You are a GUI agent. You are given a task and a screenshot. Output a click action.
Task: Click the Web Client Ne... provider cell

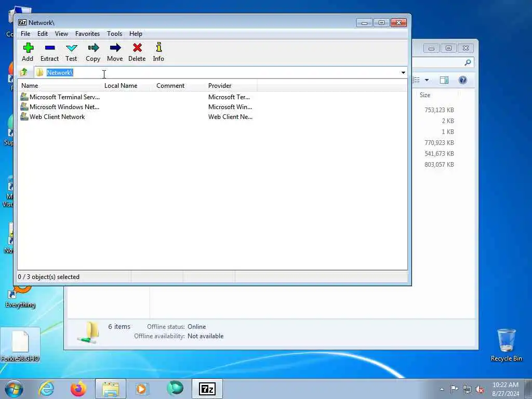click(230, 117)
